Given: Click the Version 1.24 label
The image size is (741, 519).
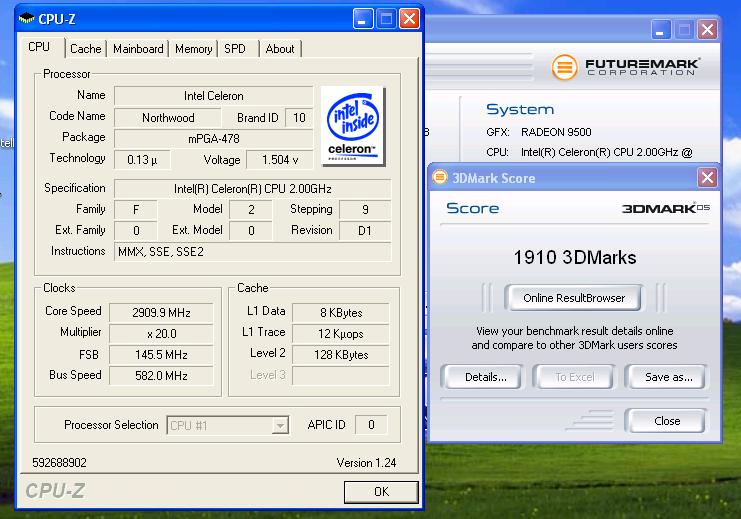Looking at the screenshot, I should (x=366, y=463).
